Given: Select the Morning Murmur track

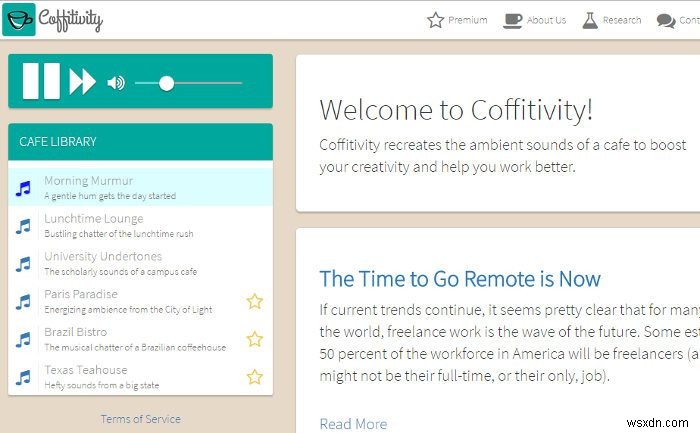Looking at the screenshot, I should [x=140, y=187].
